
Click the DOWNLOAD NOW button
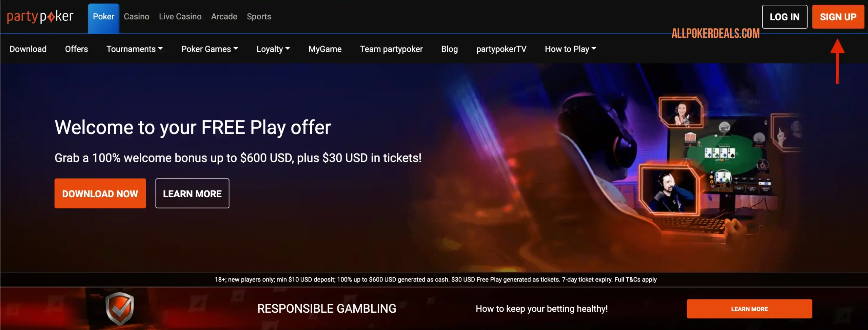coord(100,193)
